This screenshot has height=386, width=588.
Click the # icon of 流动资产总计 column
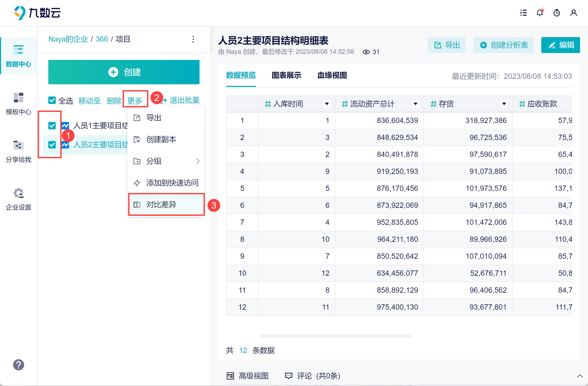pos(345,104)
